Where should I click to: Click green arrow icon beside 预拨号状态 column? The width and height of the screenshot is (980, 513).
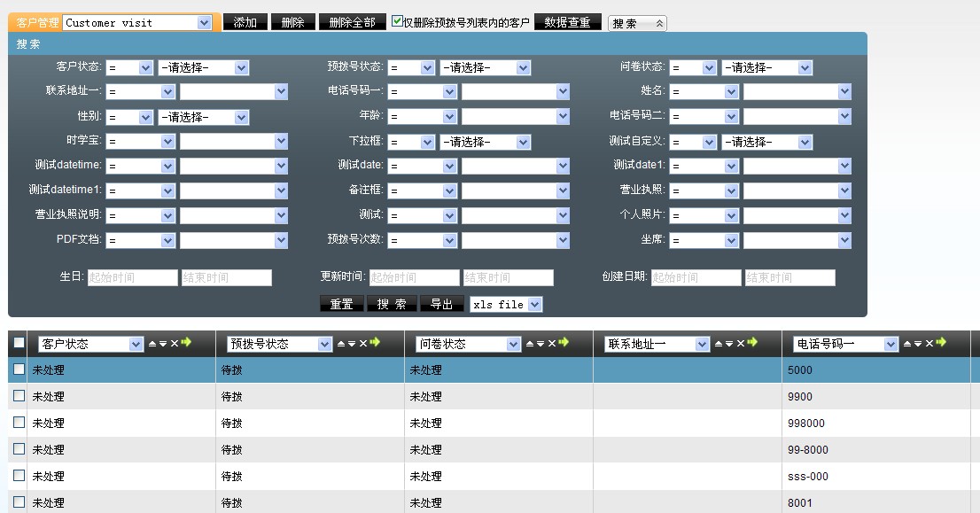(375, 343)
